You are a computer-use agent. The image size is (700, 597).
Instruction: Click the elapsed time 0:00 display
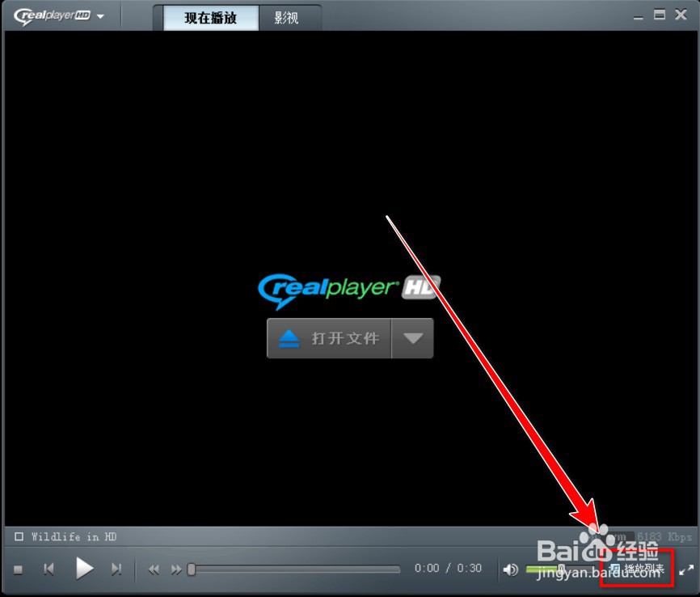click(x=427, y=568)
